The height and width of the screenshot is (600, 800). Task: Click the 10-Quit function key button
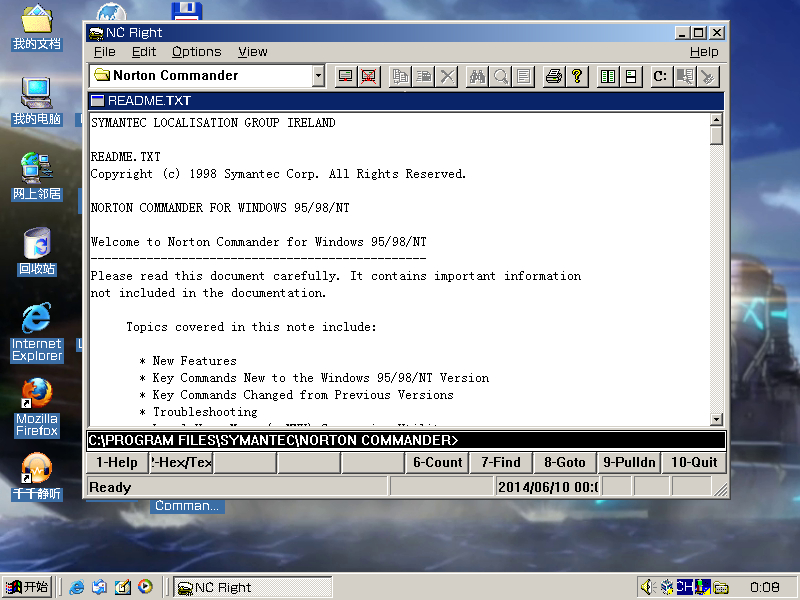[694, 462]
